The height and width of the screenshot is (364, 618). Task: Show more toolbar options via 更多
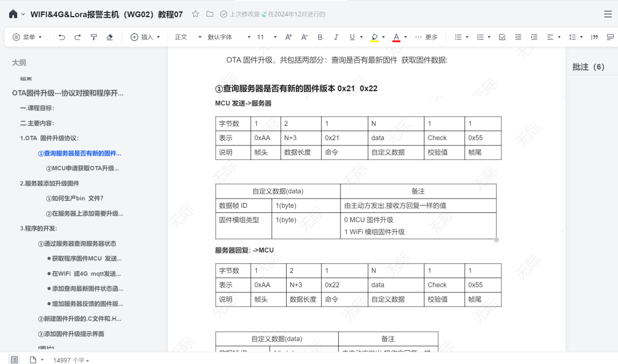426,37
